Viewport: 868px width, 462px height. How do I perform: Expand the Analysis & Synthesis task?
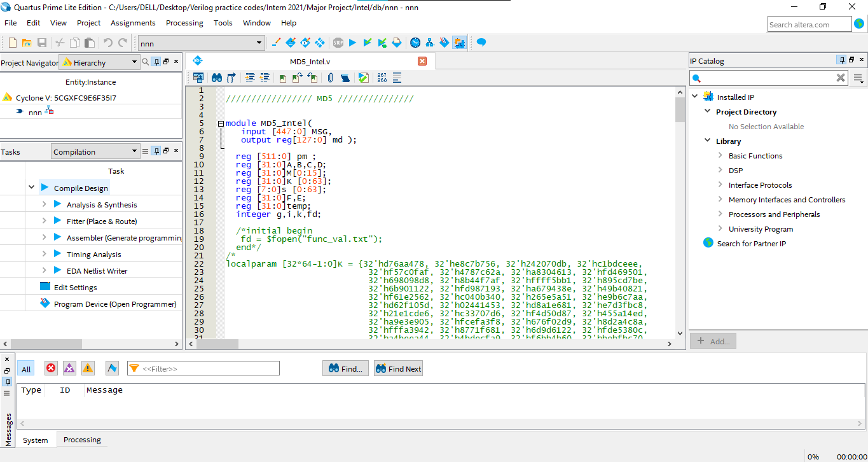click(x=44, y=204)
